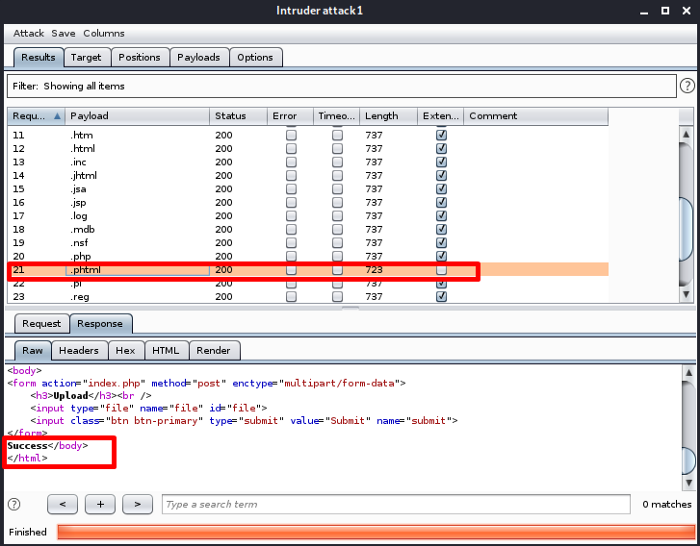
Task: Switch to the Payloads tab
Action: (199, 58)
